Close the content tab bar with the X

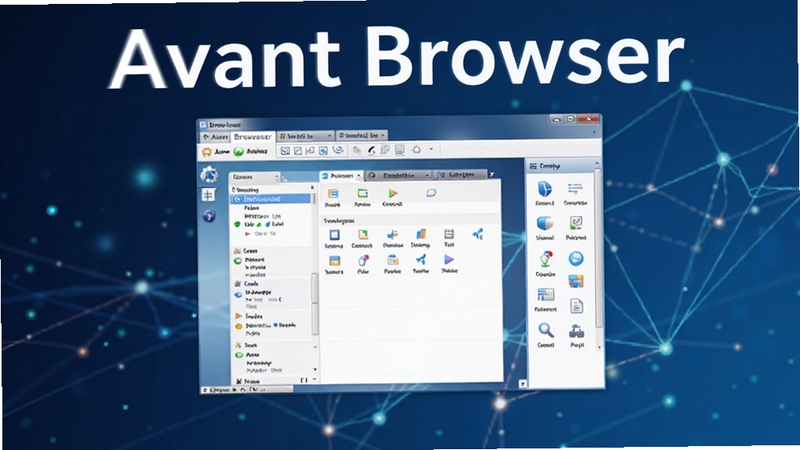click(x=492, y=174)
